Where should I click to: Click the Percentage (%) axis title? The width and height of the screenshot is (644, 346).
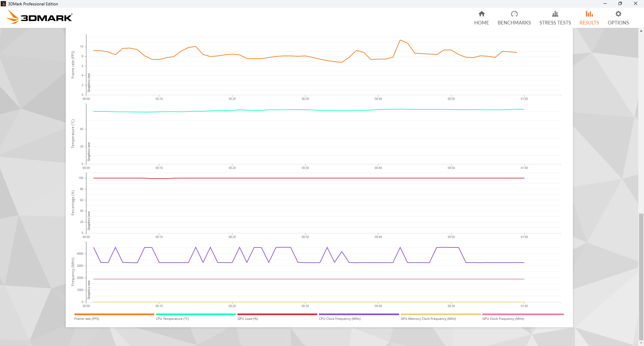[x=73, y=203]
